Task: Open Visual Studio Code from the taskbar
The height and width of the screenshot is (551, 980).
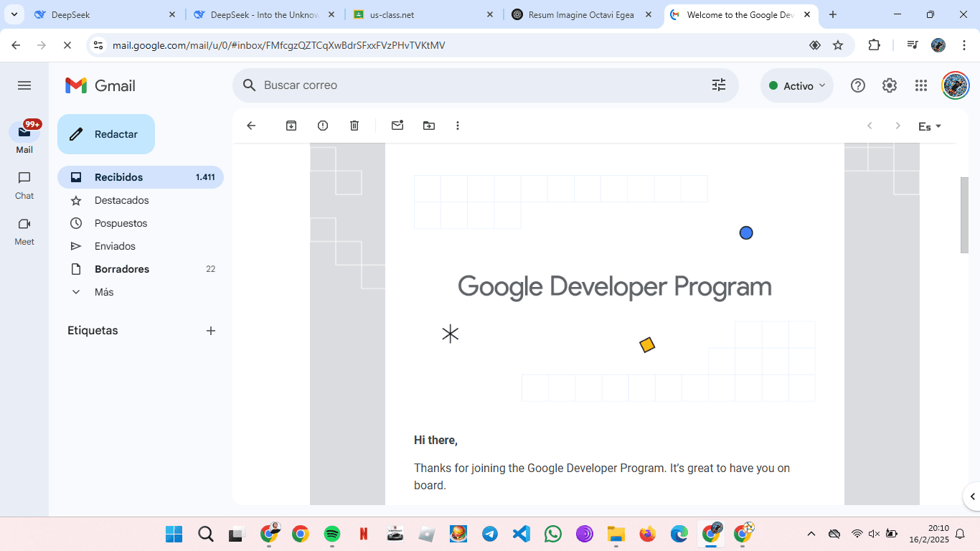Action: coord(522,534)
